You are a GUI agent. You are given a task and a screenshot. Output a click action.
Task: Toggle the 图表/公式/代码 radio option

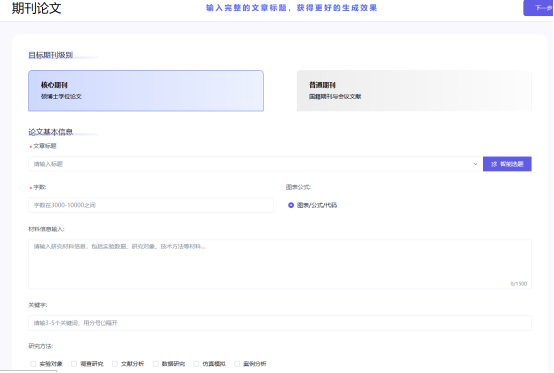(x=291, y=205)
